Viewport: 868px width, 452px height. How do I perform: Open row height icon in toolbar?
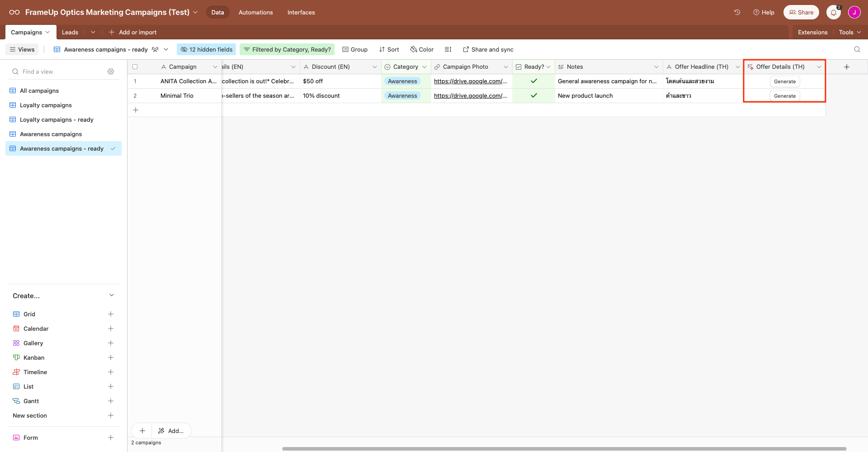(x=448, y=49)
